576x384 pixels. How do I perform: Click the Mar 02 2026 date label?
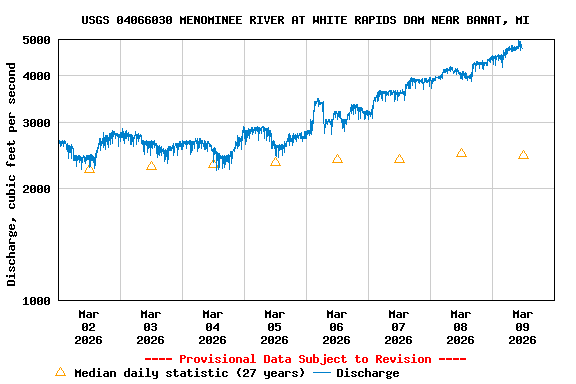(89, 327)
